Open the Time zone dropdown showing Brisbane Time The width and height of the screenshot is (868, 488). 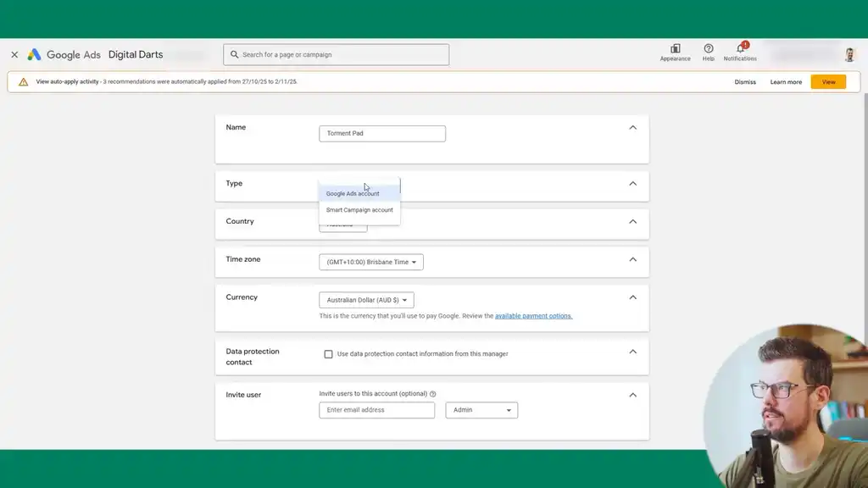(x=371, y=262)
